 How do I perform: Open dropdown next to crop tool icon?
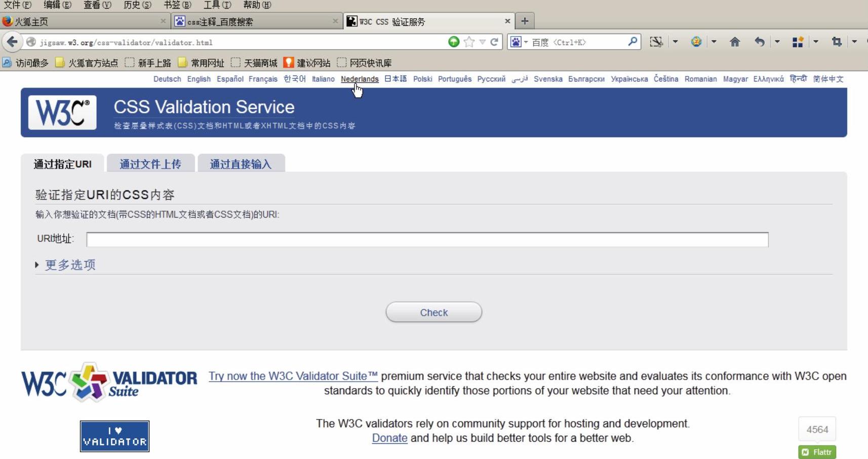pos(854,41)
